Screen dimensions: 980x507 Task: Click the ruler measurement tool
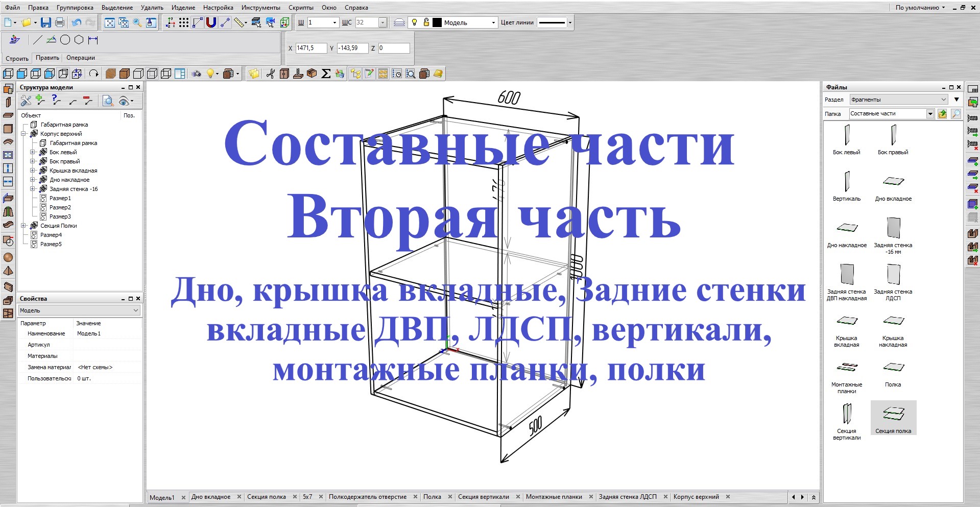point(238,22)
